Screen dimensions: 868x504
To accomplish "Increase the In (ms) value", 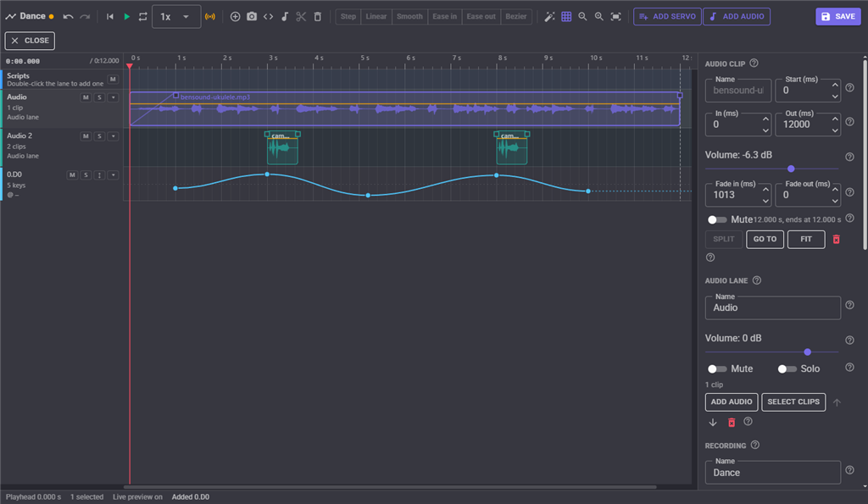I will [x=765, y=119].
